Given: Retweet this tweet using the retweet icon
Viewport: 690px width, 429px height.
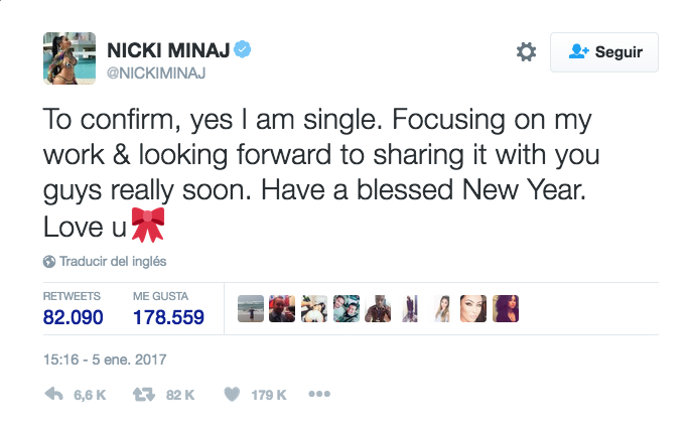Looking at the screenshot, I should click(x=143, y=395).
